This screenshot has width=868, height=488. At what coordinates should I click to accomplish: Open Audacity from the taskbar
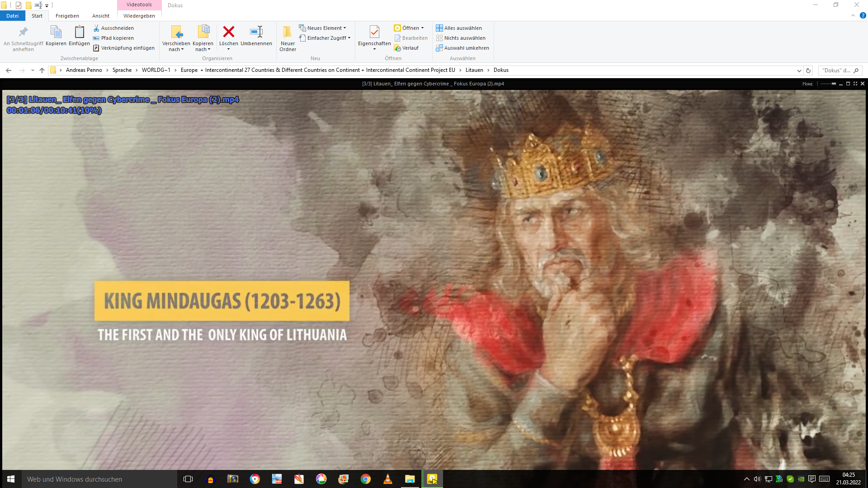pyautogui.click(x=210, y=479)
